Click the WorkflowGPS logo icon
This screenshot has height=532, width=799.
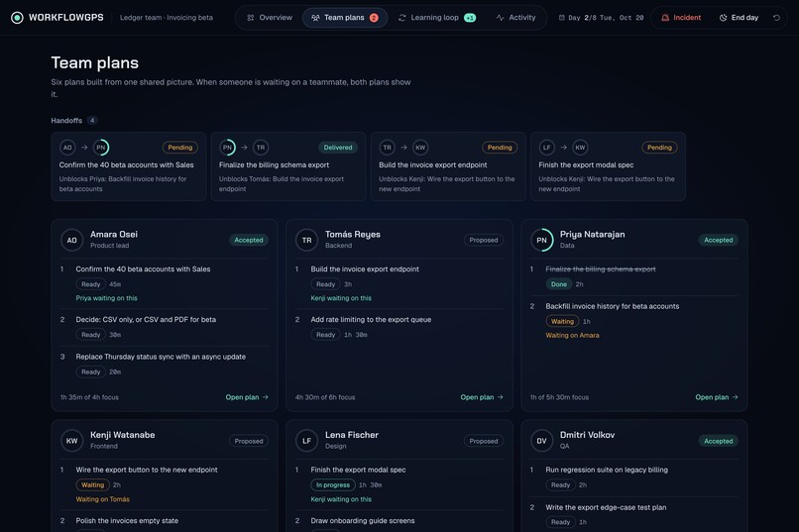[x=17, y=18]
